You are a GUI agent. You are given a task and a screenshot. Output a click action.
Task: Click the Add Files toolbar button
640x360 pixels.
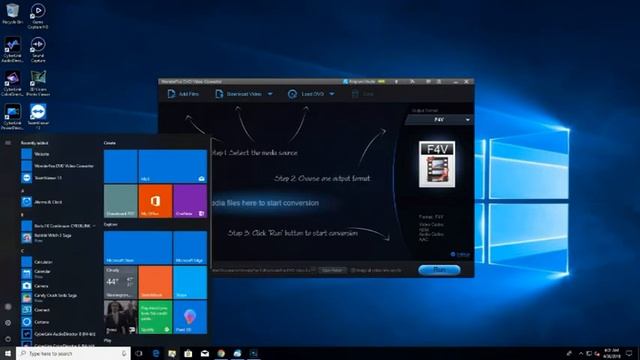[183, 94]
